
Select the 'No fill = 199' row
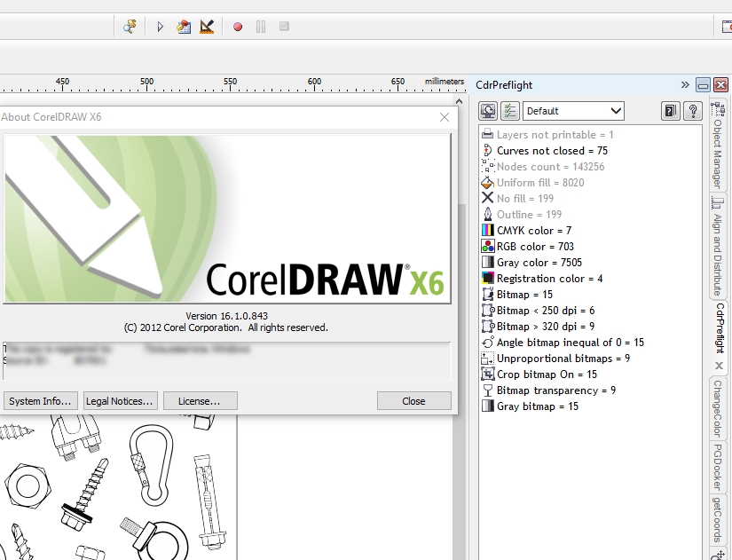(590, 199)
